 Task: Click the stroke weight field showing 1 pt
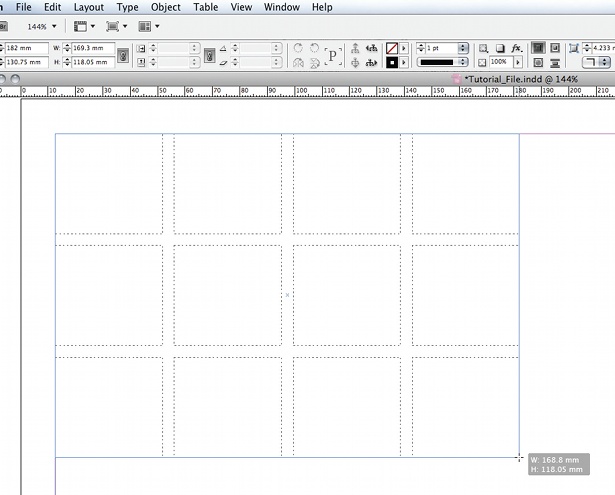pyautogui.click(x=442, y=48)
